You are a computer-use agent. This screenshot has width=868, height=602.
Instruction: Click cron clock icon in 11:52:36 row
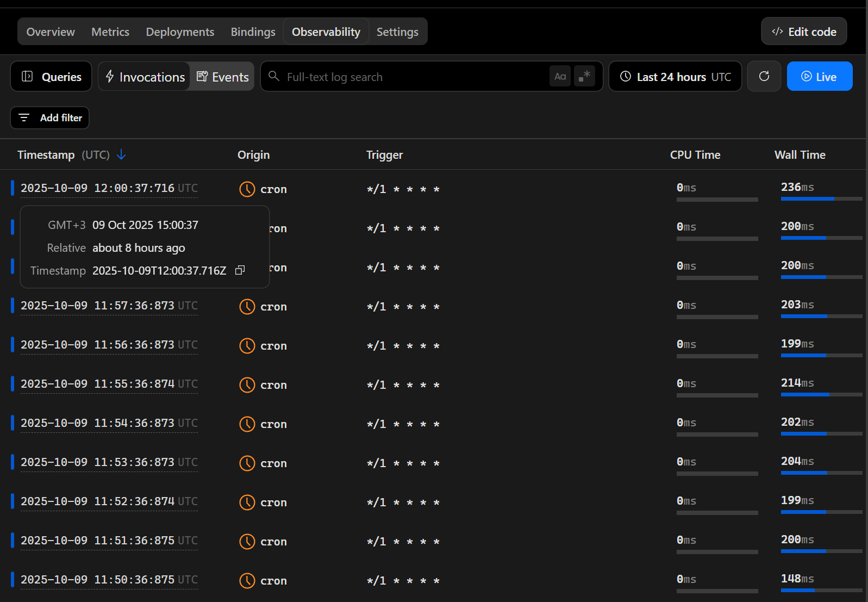247,502
